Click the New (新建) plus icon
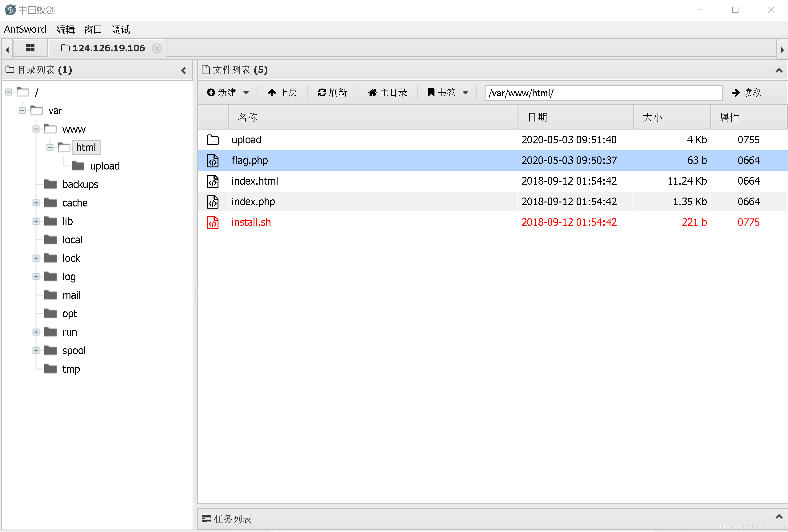Viewport: 788px width, 532px height. [x=211, y=92]
